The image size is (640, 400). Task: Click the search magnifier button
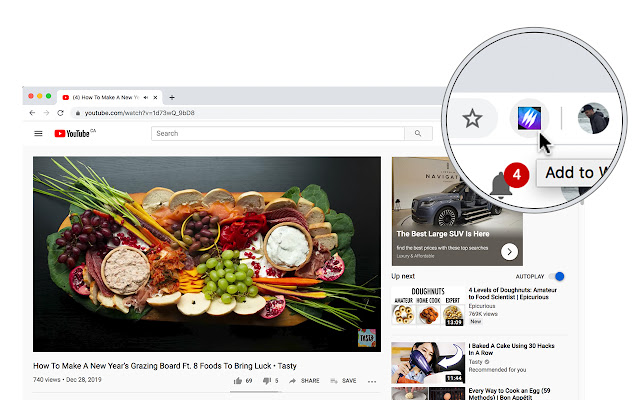pyautogui.click(x=418, y=133)
